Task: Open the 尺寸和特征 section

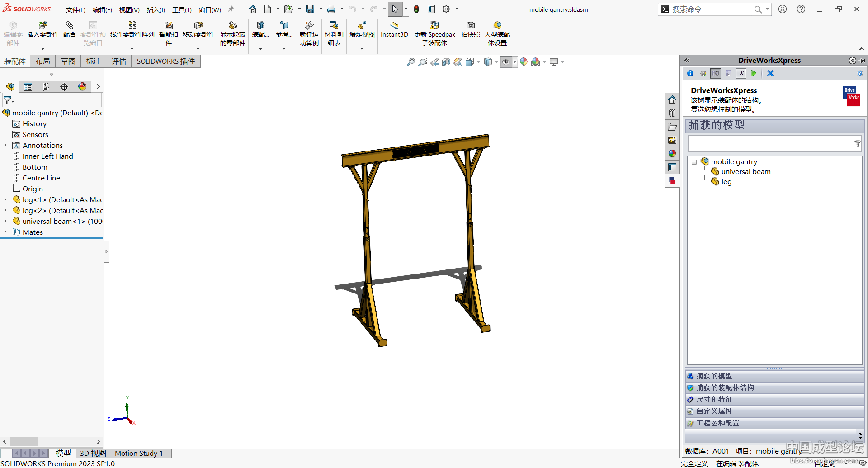Action: (x=714, y=399)
